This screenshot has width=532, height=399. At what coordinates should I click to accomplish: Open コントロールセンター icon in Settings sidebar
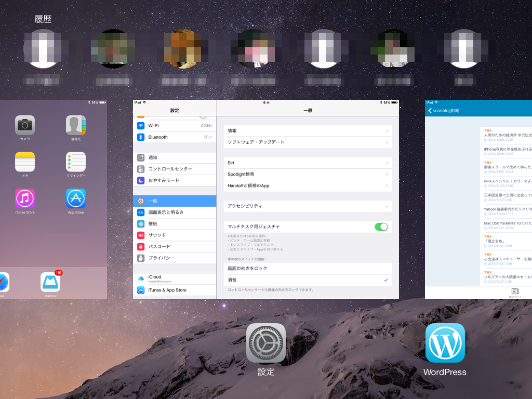pos(141,169)
